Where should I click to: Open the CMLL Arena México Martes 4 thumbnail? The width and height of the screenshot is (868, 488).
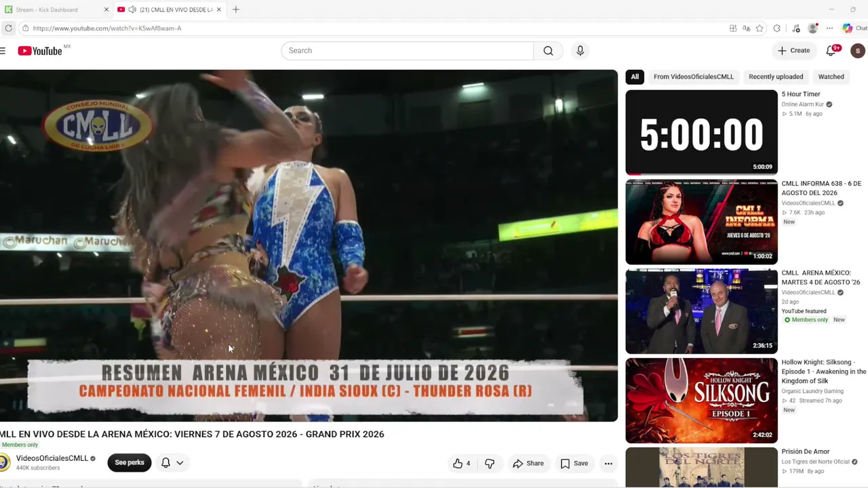[701, 311]
